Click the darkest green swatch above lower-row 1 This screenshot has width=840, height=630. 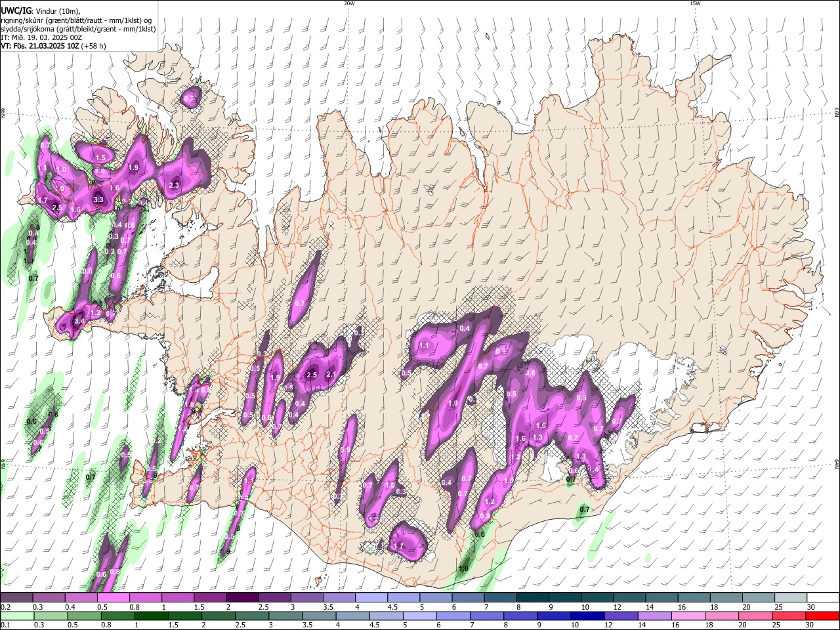[151, 616]
